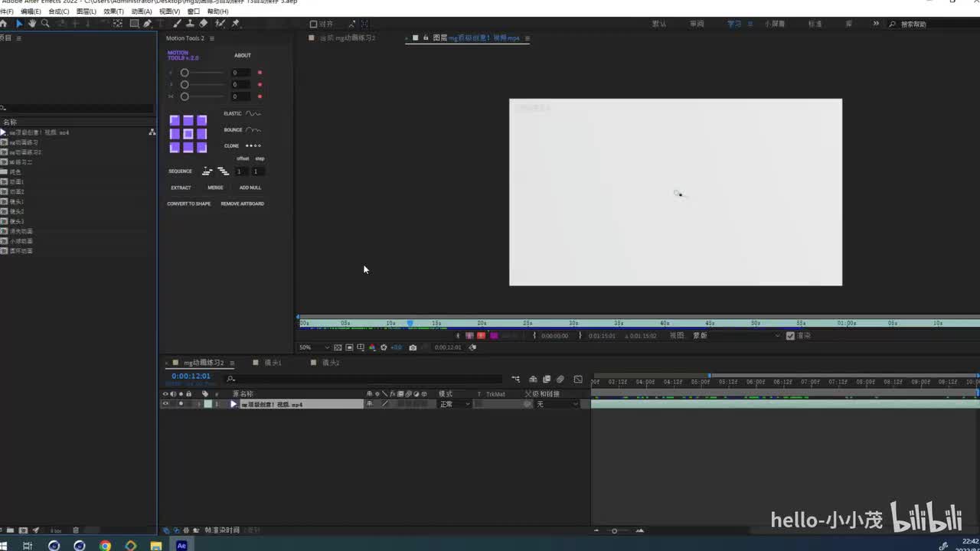Open the timeline composition flowchart icon
The height and width of the screenshot is (551, 980).
click(515, 379)
